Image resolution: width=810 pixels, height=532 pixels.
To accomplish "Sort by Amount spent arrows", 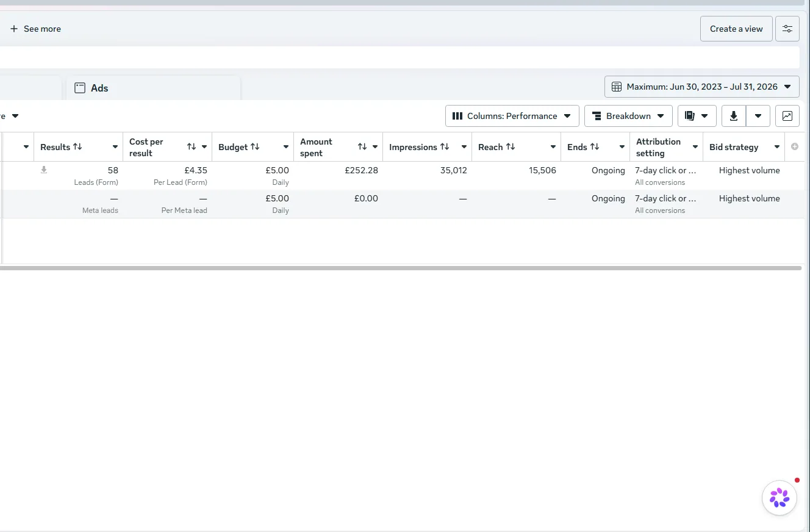I will (x=362, y=146).
